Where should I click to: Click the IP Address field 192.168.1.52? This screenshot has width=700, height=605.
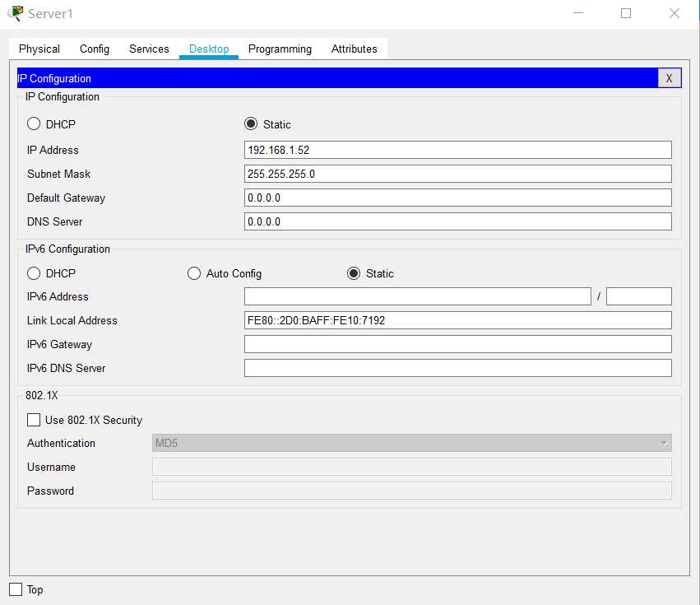[457, 150]
